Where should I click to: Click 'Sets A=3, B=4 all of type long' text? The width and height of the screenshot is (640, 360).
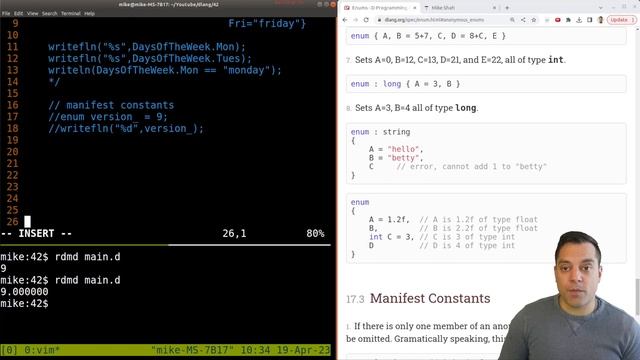416,108
